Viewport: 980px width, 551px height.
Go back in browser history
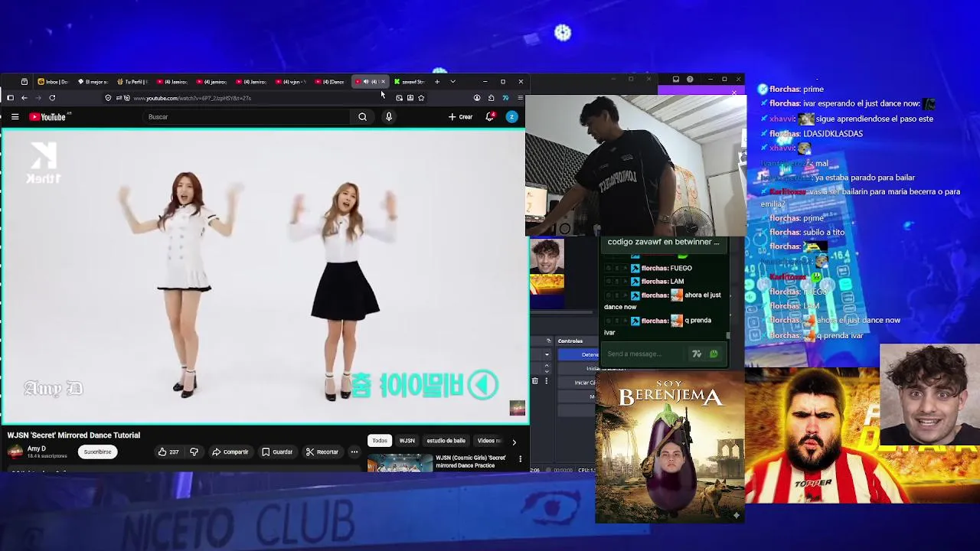click(x=24, y=98)
